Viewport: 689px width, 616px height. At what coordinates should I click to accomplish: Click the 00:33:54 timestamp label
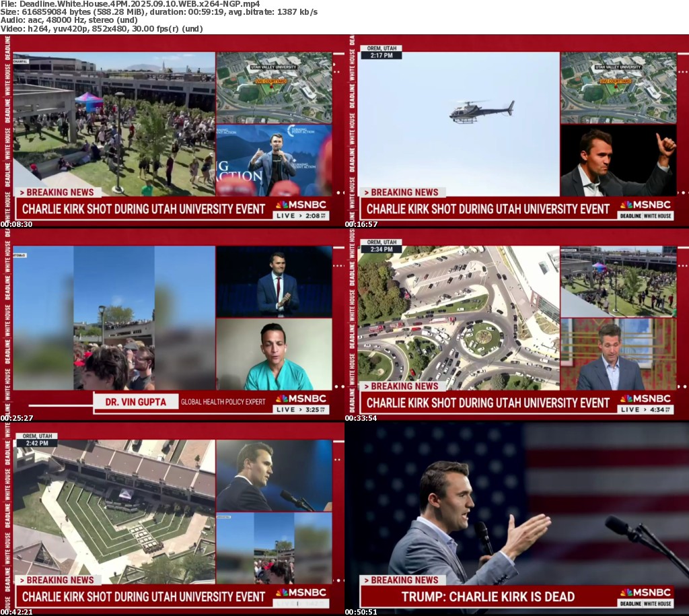[x=361, y=418]
